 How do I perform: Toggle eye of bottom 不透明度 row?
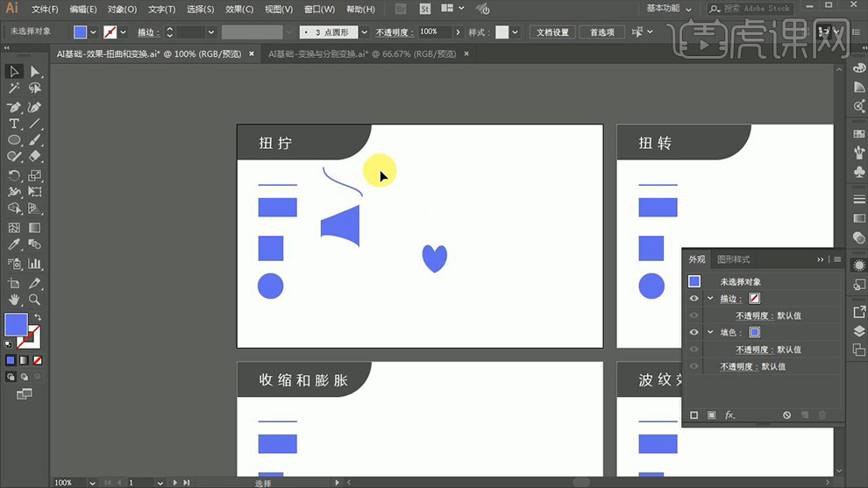694,366
